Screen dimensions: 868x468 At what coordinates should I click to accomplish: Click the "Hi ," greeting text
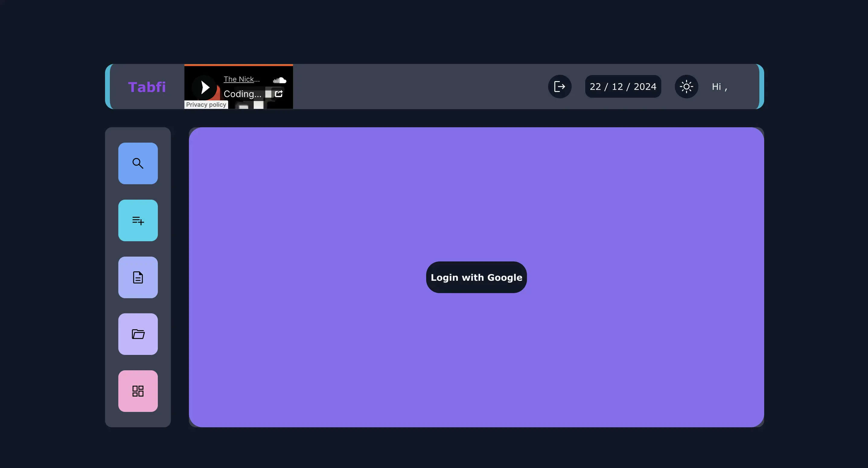coord(720,87)
